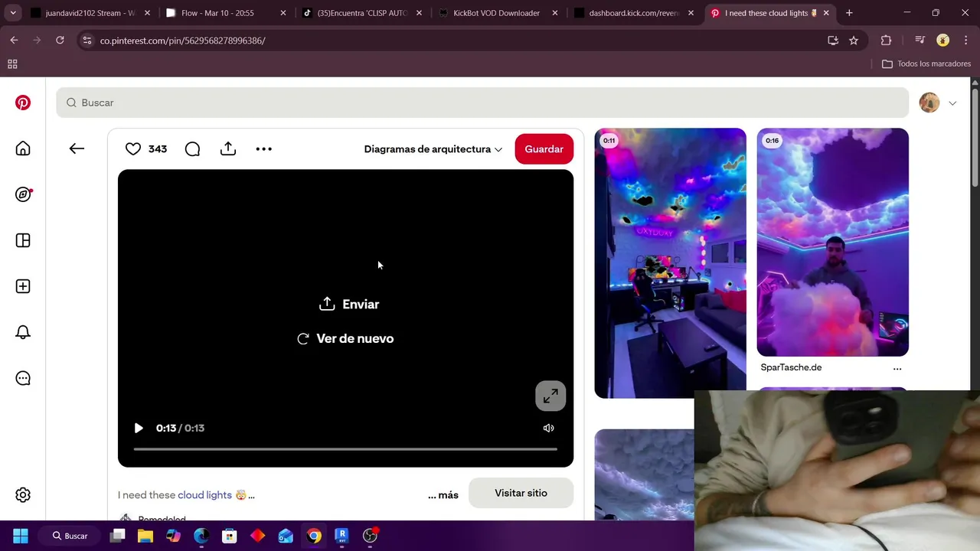Open Explore compass icon in sidebar
Viewport: 980px width, 551px height.
(23, 194)
